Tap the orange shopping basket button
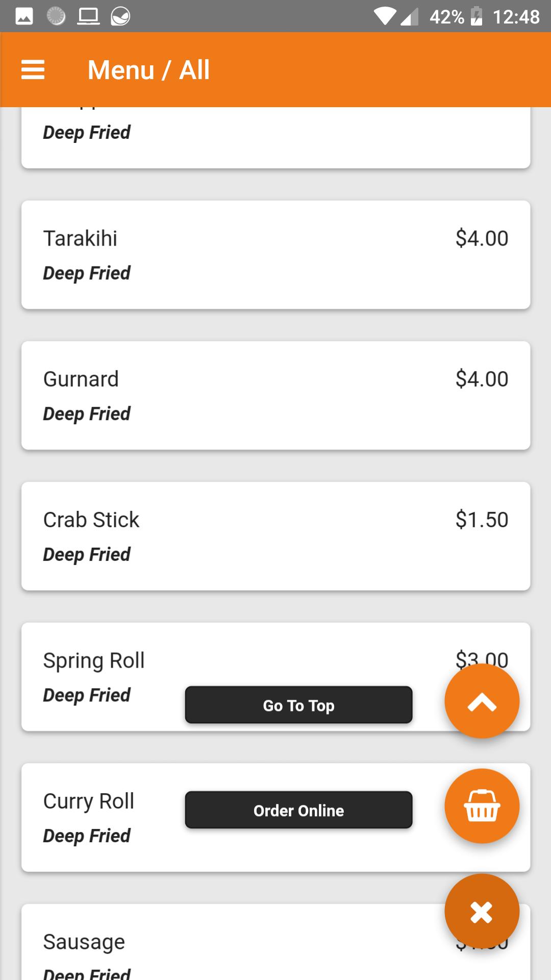This screenshot has width=551, height=980. 482,806
